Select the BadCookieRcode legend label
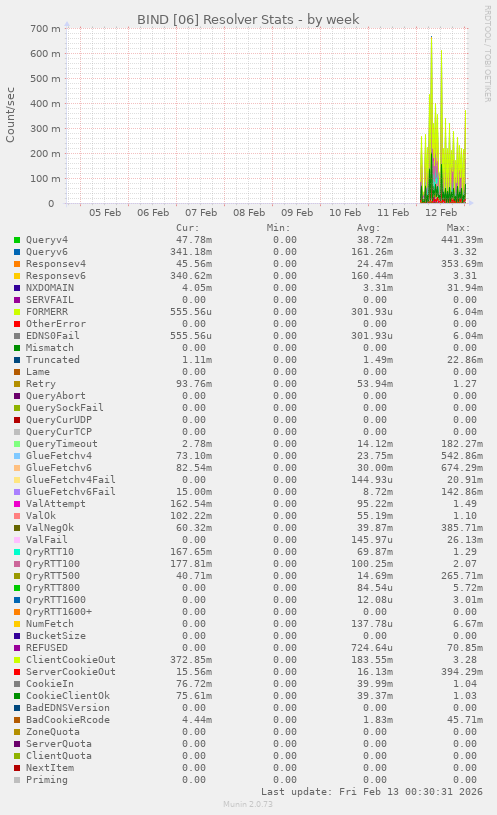 (x=68, y=720)
